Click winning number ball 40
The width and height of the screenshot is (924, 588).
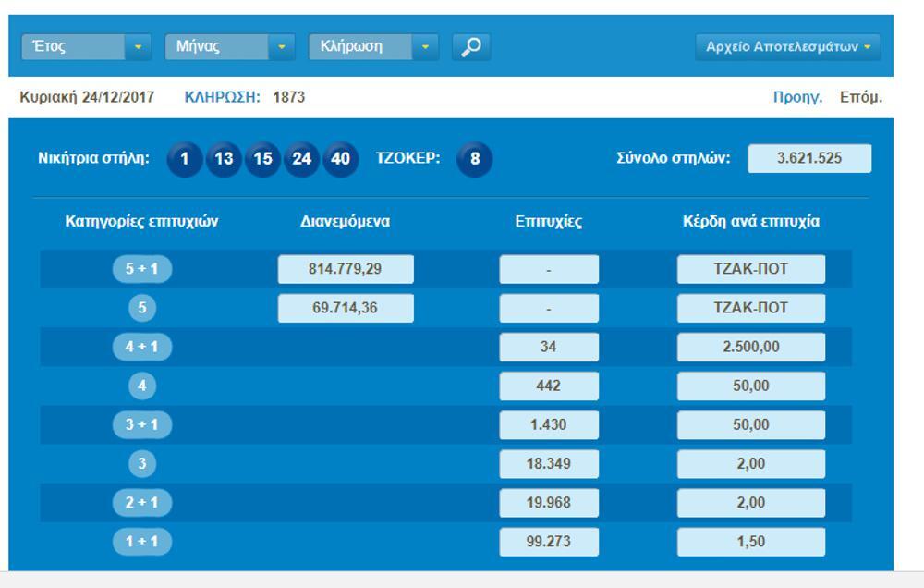[x=341, y=159]
